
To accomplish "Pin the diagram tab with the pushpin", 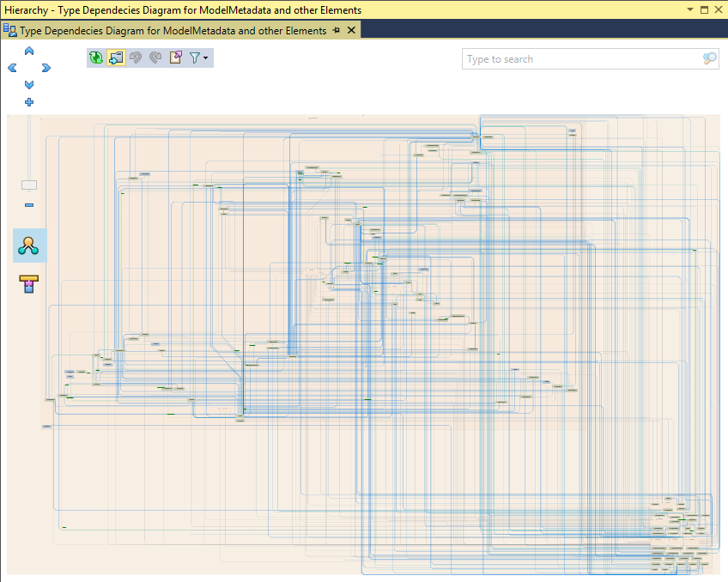I will tap(337, 30).
